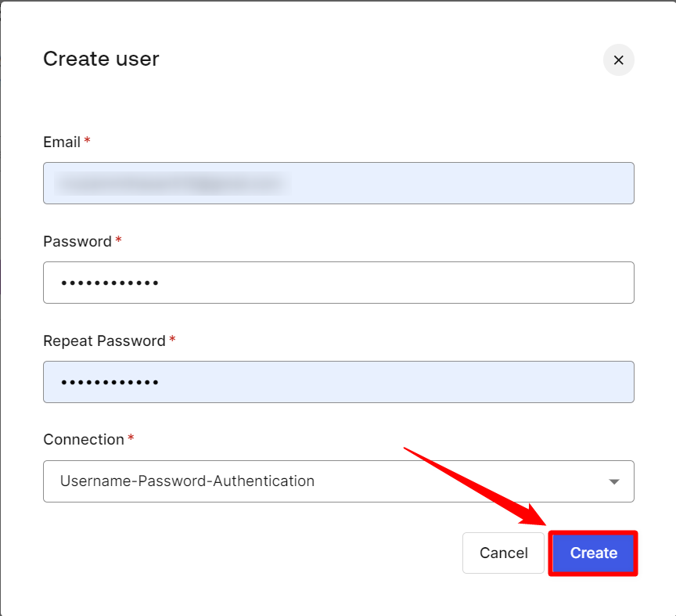Click masked dots in Repeat Password field
Screen dimensions: 676x616
pos(110,383)
